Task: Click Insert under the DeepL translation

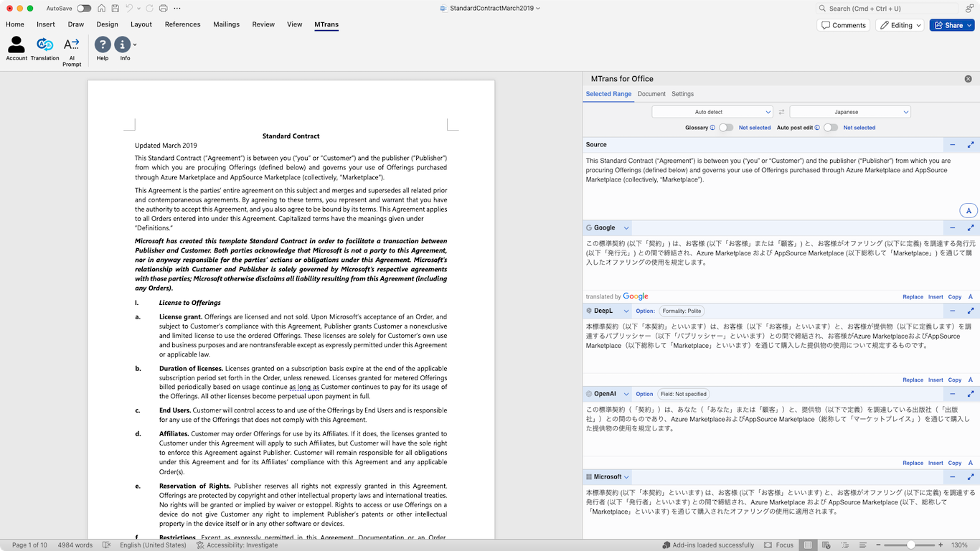Action: (936, 380)
